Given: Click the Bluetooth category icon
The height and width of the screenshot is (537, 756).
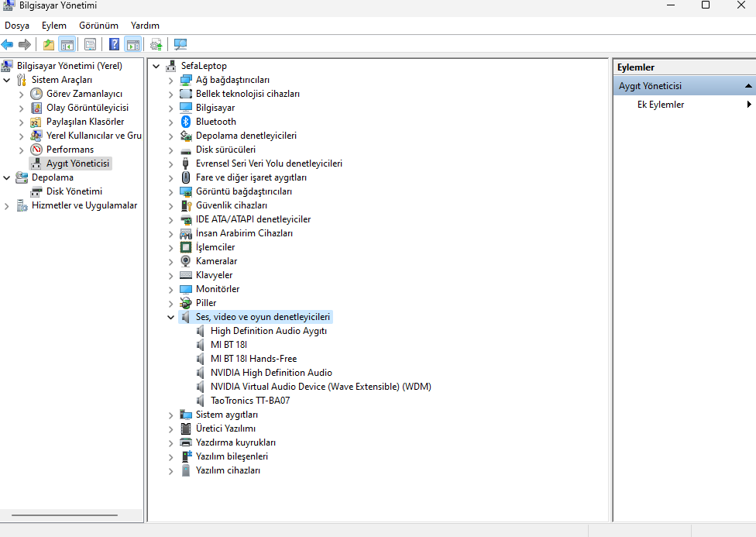Looking at the screenshot, I should (186, 122).
